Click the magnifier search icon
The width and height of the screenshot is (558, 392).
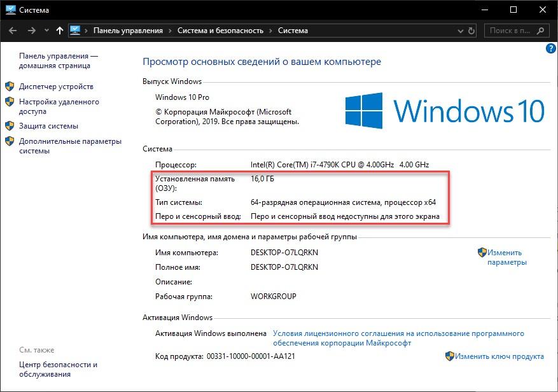click(x=540, y=31)
